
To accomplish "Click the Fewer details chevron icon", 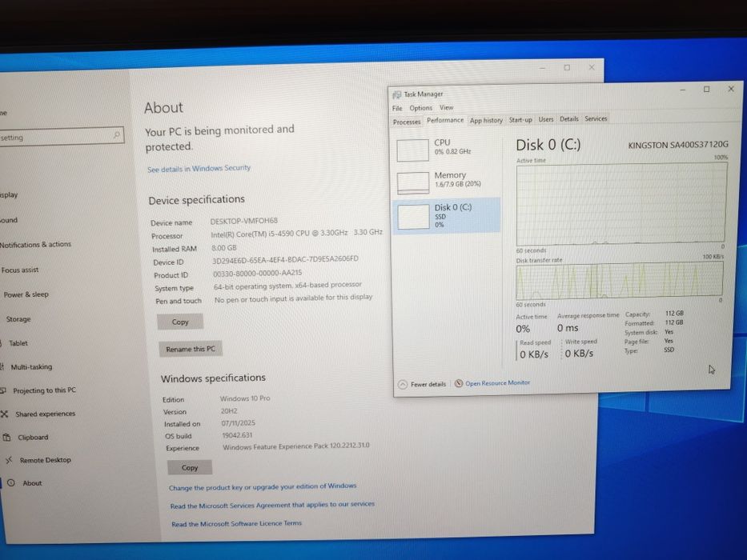I will tap(403, 384).
